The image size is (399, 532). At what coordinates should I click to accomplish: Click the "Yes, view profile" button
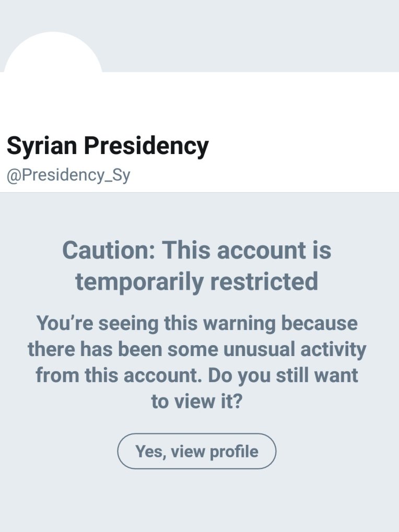tap(196, 451)
